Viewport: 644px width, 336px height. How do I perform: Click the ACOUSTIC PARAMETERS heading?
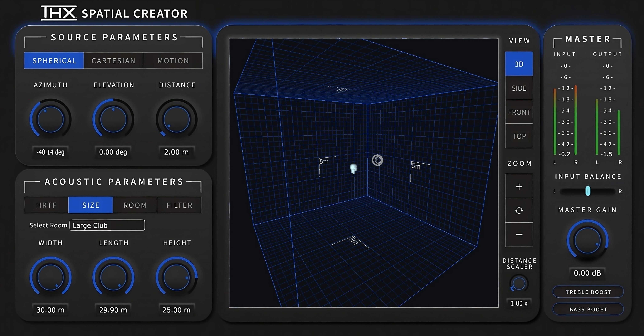pos(114,182)
